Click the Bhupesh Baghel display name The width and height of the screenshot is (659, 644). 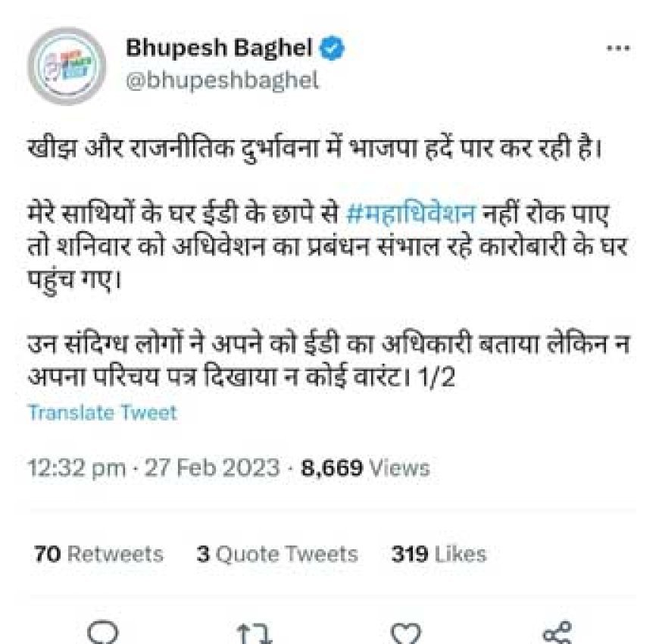point(219,48)
